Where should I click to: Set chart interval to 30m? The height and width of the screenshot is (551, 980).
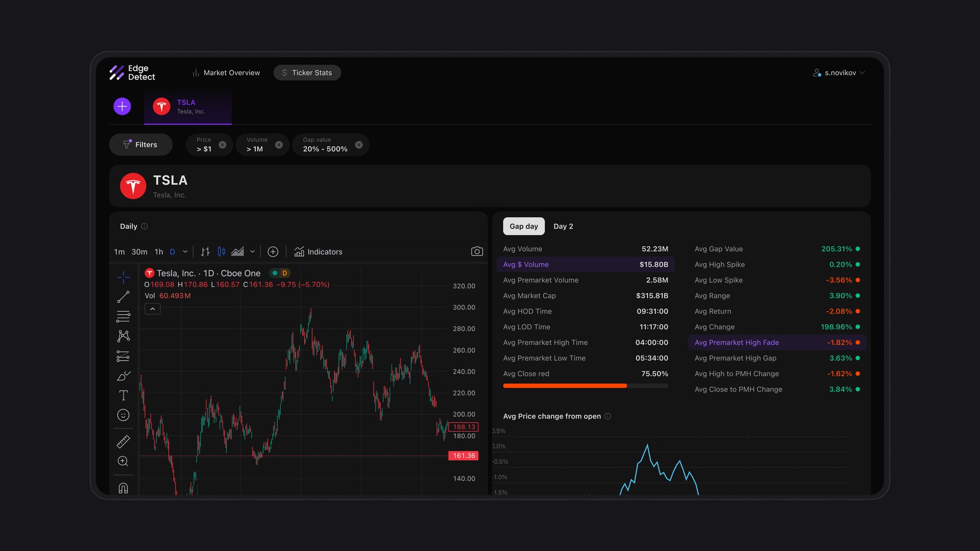pyautogui.click(x=139, y=252)
